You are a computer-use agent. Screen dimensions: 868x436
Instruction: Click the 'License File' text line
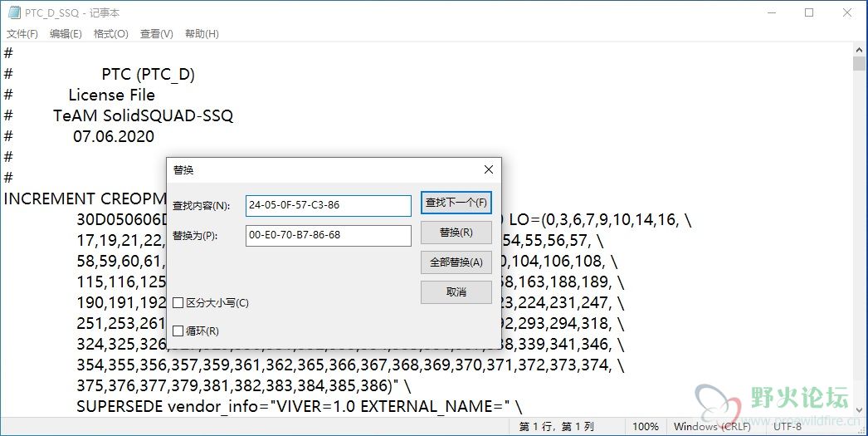(112, 96)
